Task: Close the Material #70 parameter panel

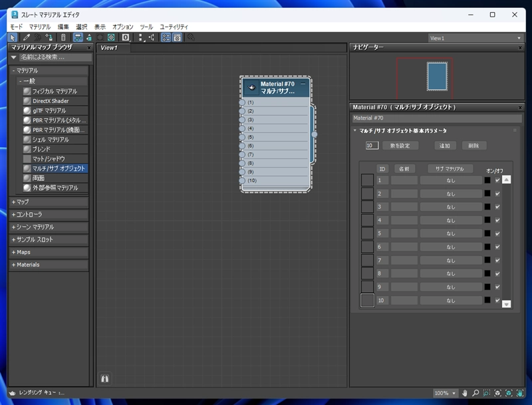Action: tap(520, 108)
